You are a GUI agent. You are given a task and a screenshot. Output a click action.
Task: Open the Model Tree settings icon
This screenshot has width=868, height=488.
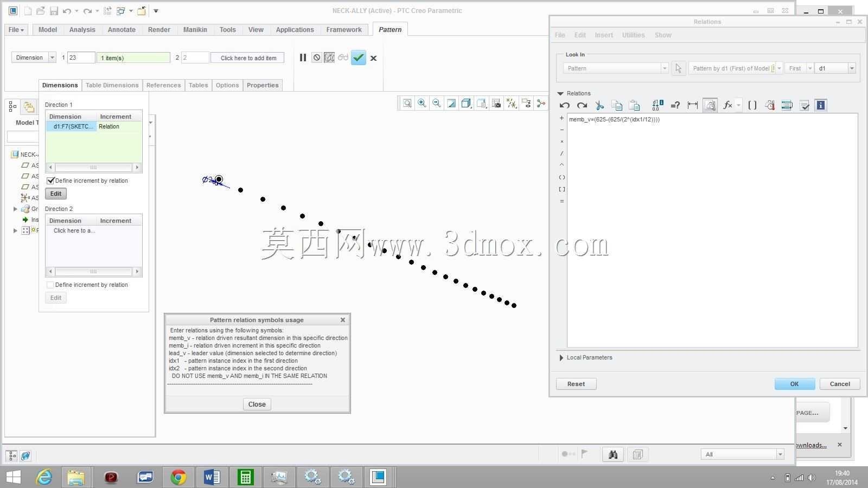pyautogui.click(x=12, y=107)
